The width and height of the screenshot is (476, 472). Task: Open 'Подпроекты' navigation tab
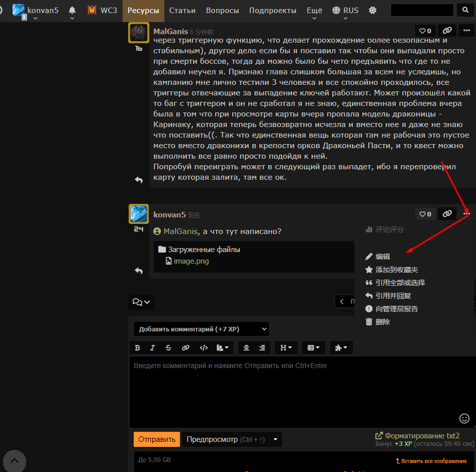click(x=272, y=11)
